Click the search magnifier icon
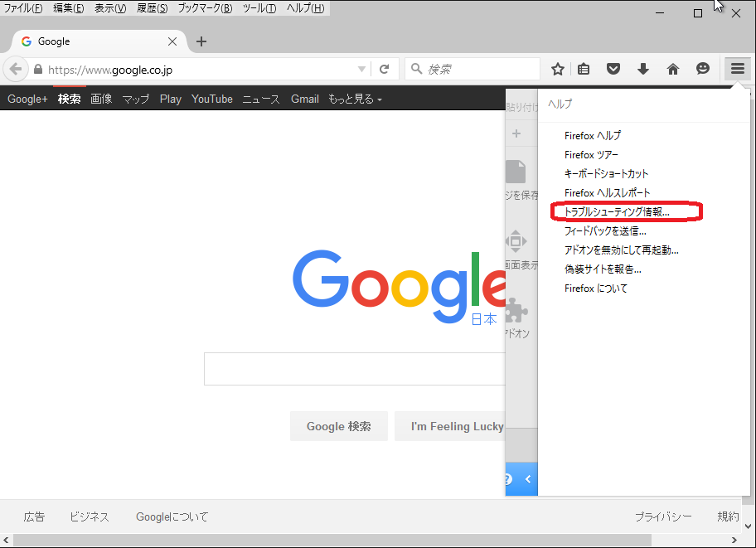This screenshot has height=548, width=756. click(416, 69)
